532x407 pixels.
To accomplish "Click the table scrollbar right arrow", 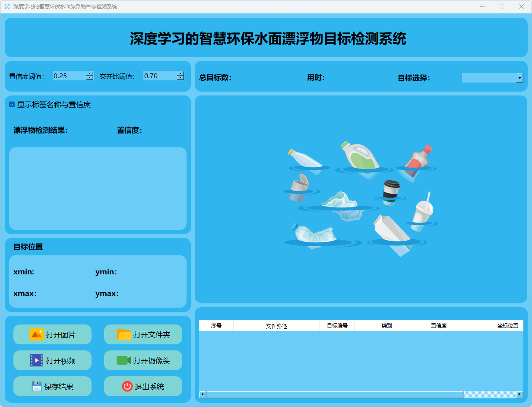I will tap(519, 394).
